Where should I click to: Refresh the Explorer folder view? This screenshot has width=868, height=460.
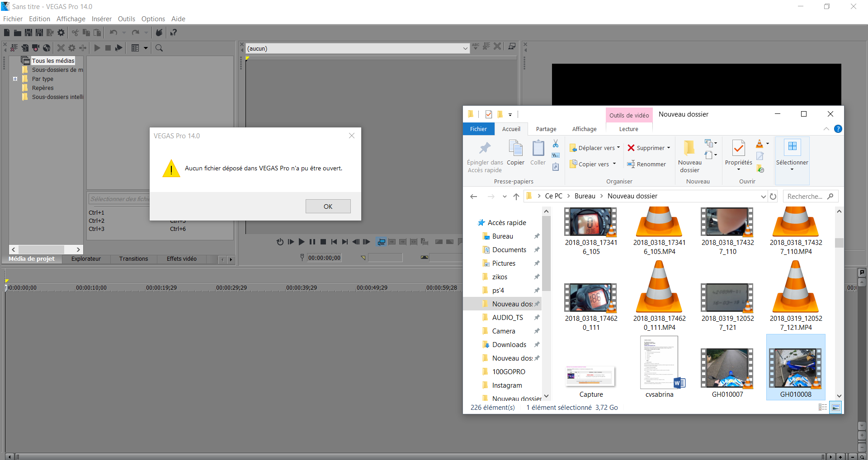click(773, 196)
